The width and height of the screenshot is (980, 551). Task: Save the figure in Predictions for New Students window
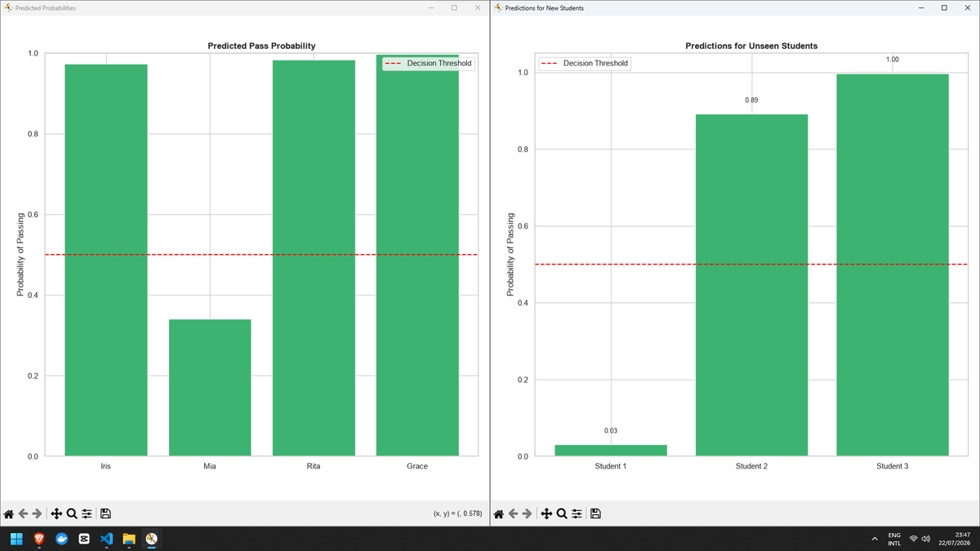click(x=595, y=513)
